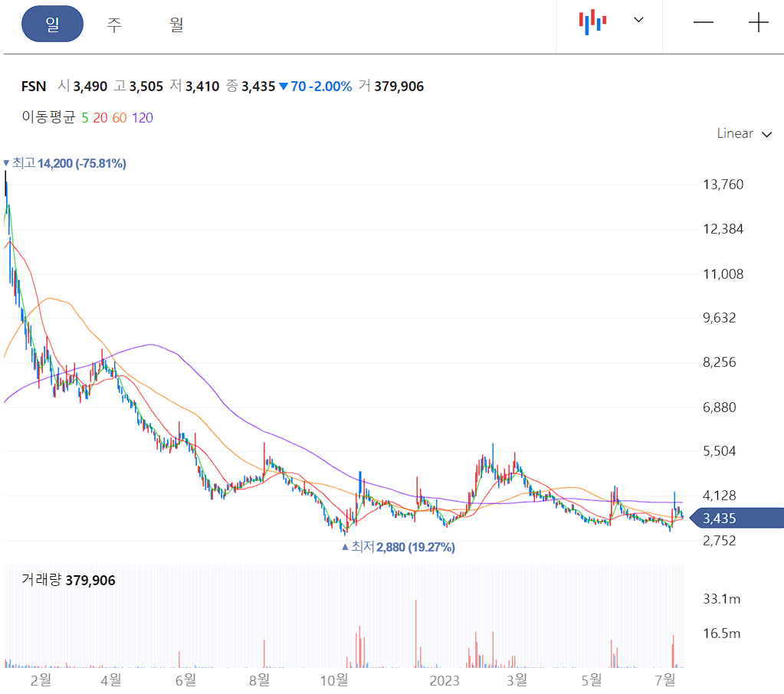Select the 일 daily view button
784x694 pixels.
point(52,24)
